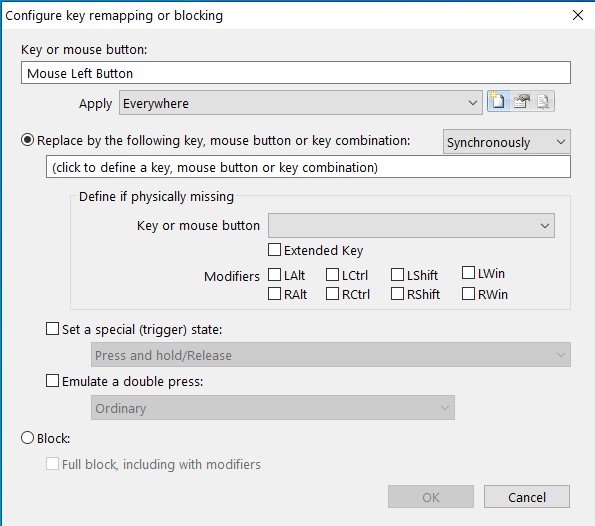The width and height of the screenshot is (595, 526).
Task: Open the physically missing Key or mouse button dropdown
Action: point(411,226)
